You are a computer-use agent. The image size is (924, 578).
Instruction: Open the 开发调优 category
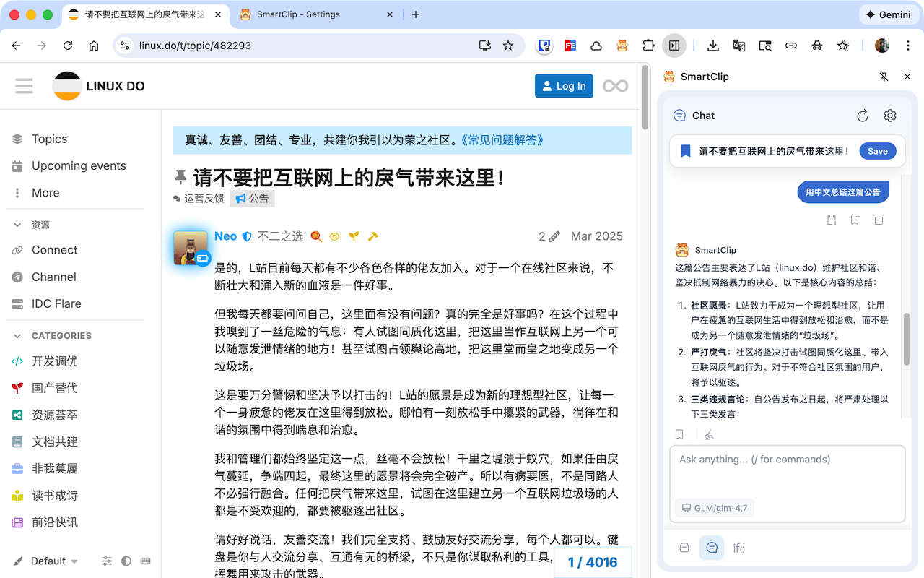point(54,361)
